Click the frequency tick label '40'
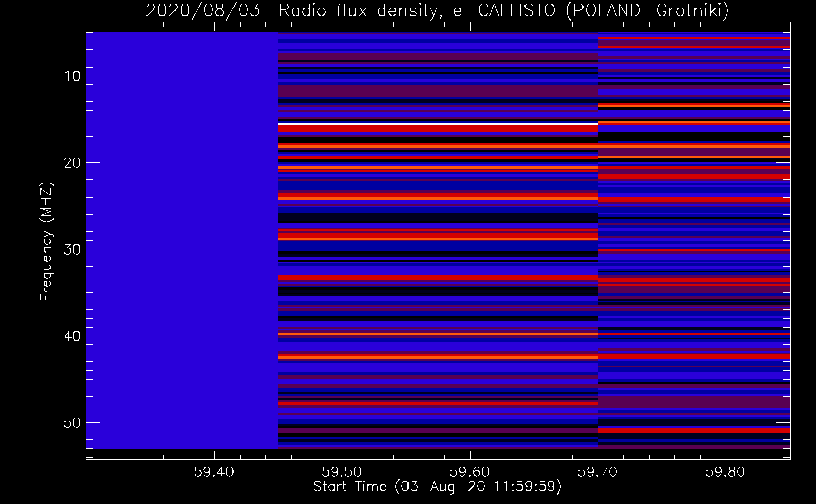The width and height of the screenshot is (816, 504). point(73,336)
